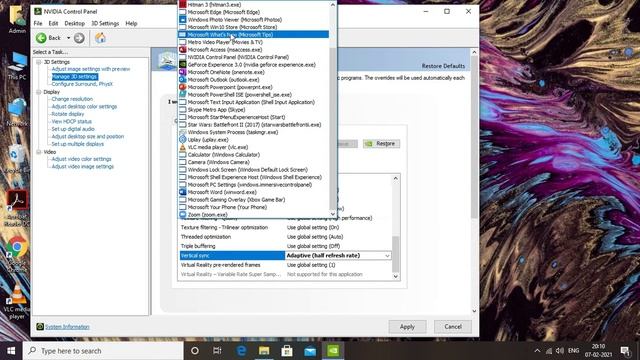Select Microsoft Your Phone entry
This screenshot has width=640, height=360.
point(253,207)
